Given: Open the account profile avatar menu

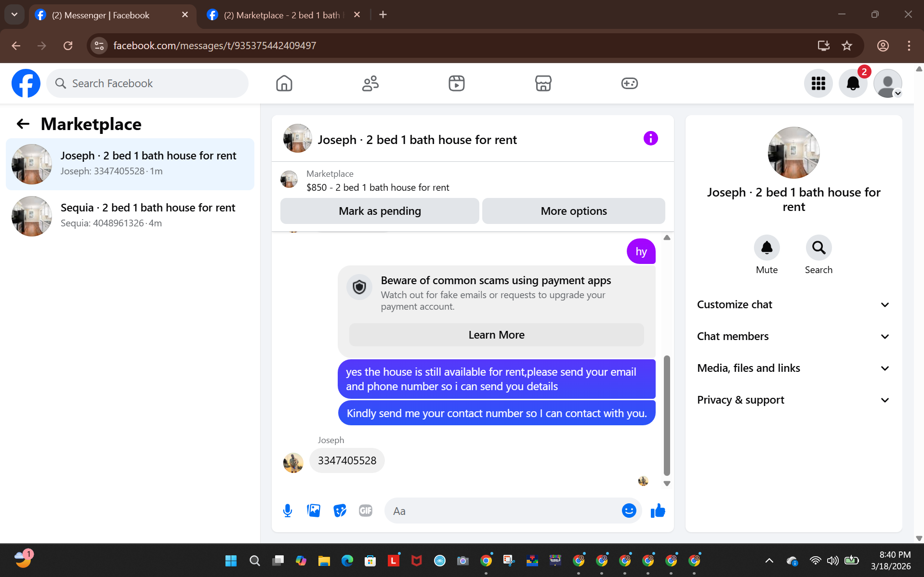Looking at the screenshot, I should coord(888,83).
